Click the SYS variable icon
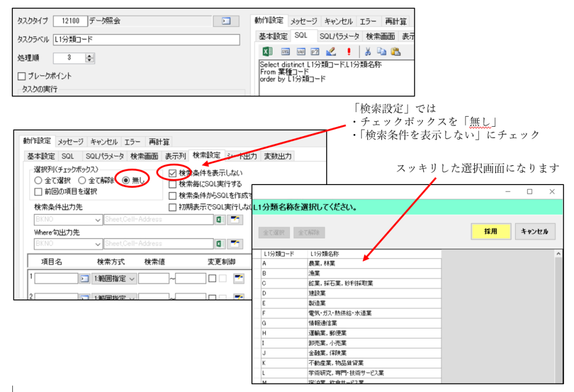This screenshot has width=574, height=392. 285,52
